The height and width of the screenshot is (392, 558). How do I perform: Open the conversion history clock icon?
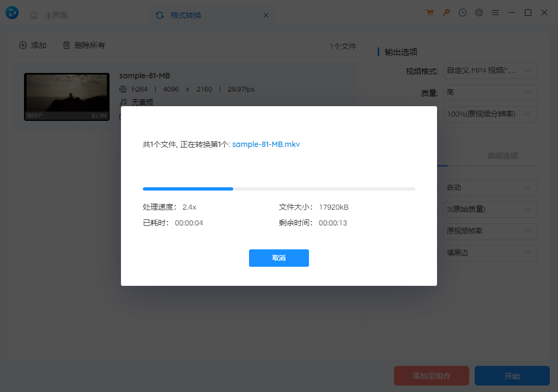462,12
